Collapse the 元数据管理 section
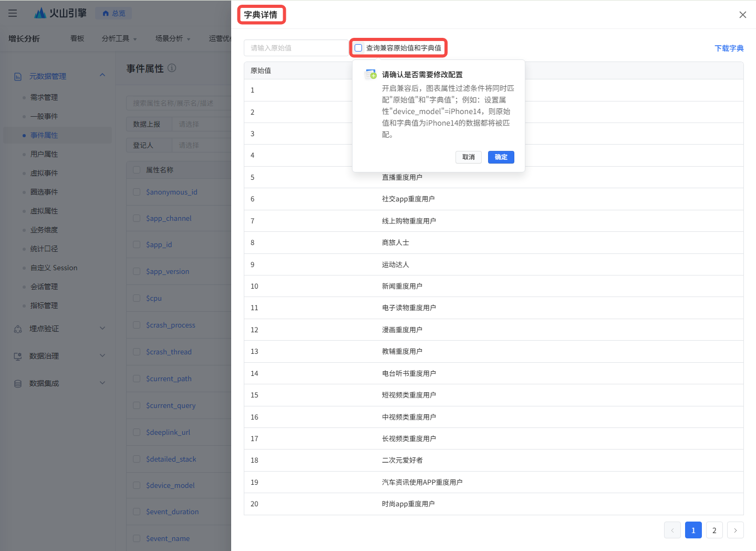This screenshot has height=551, width=756. pyautogui.click(x=102, y=75)
